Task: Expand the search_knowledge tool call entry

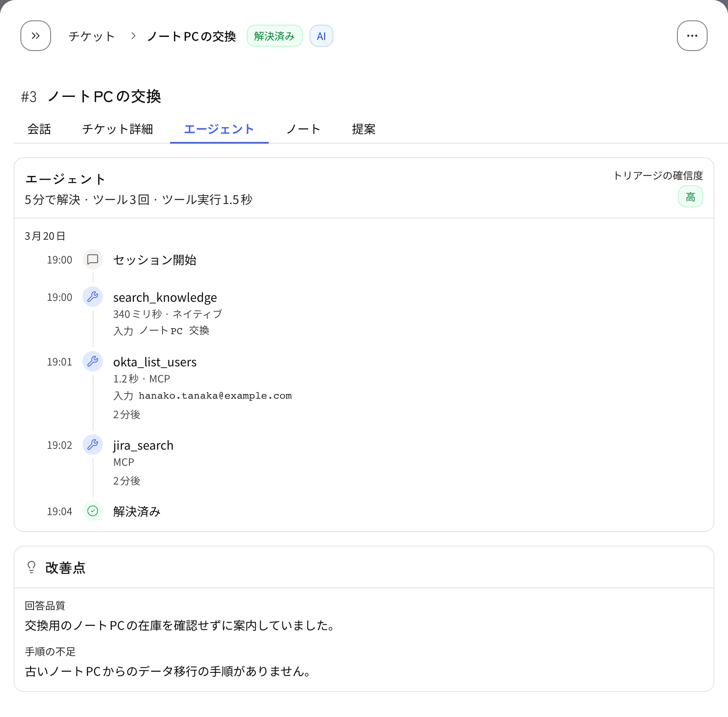Action: coord(165,297)
